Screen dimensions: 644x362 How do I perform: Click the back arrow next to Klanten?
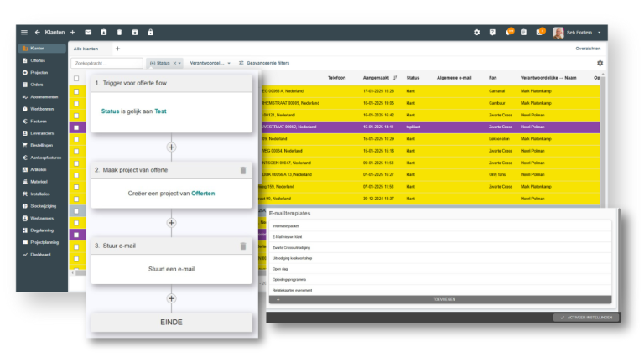(x=37, y=32)
